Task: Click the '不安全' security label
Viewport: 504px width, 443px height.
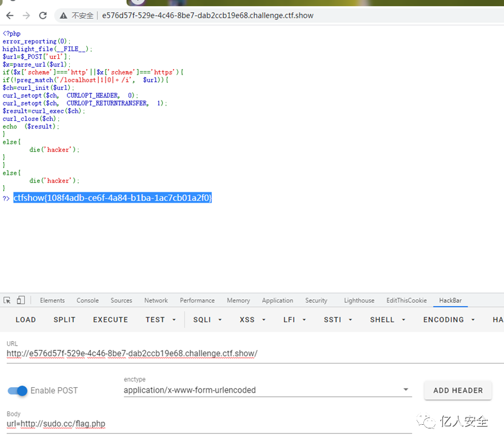Action: tap(82, 15)
